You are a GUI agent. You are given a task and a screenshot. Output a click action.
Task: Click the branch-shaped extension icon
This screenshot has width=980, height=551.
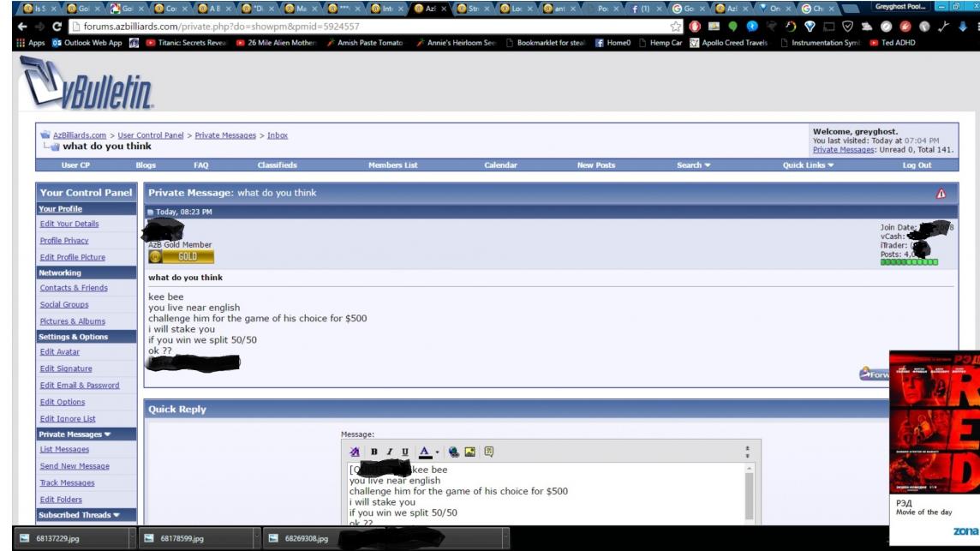point(943,27)
